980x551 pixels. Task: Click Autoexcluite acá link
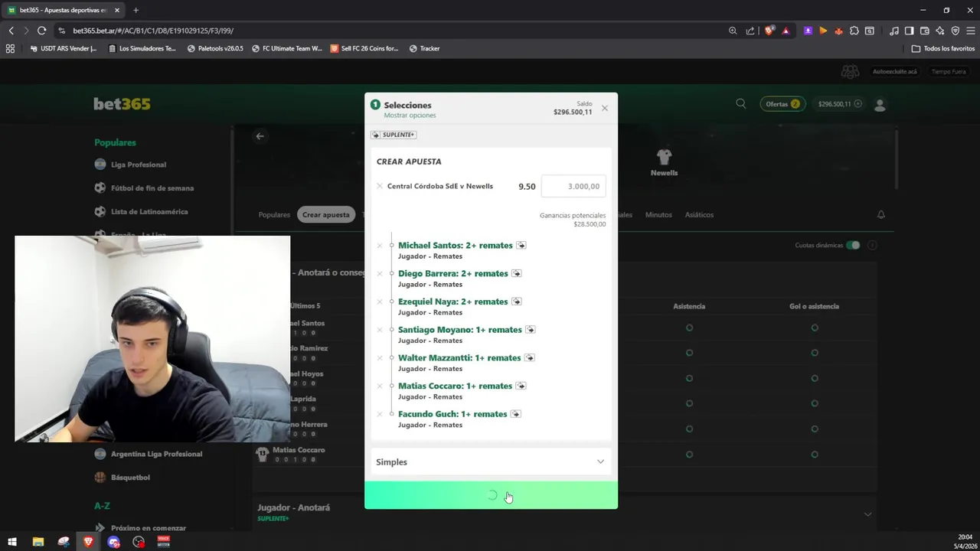[894, 71]
